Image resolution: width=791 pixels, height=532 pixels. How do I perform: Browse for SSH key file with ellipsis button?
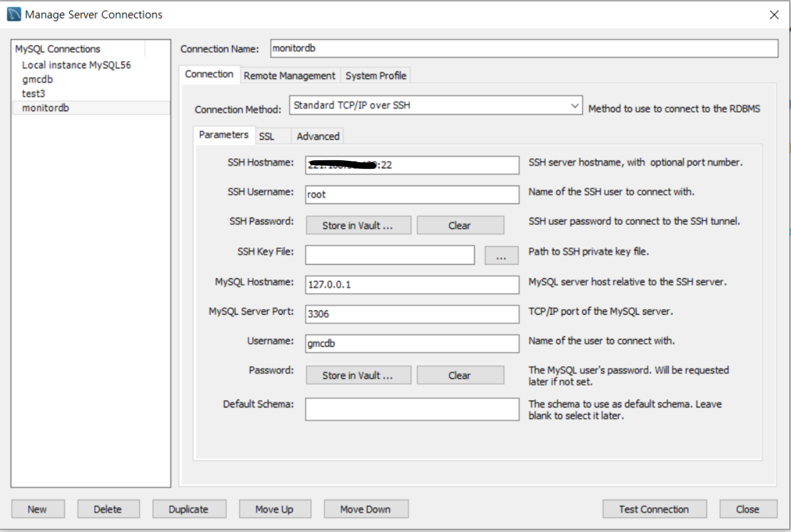(x=501, y=256)
